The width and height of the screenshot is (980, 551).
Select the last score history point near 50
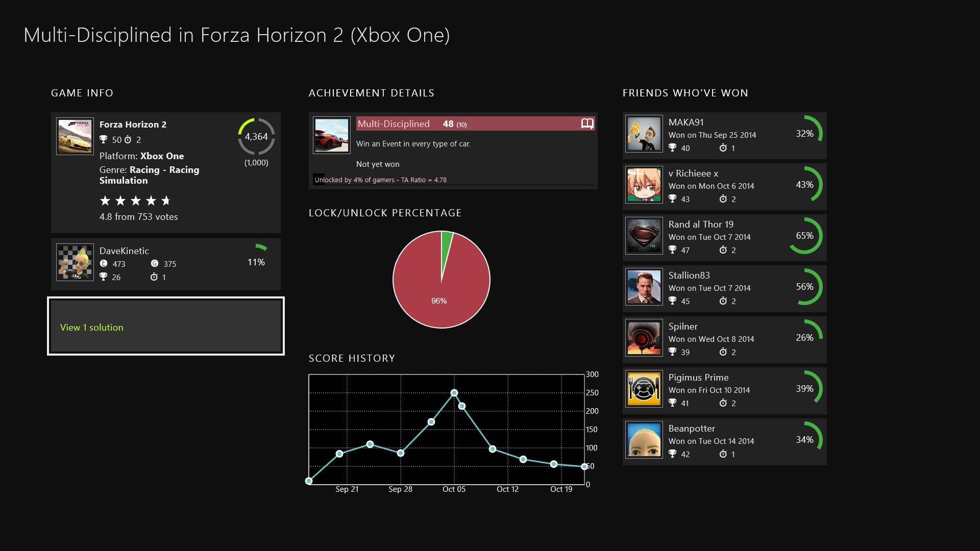(x=584, y=467)
